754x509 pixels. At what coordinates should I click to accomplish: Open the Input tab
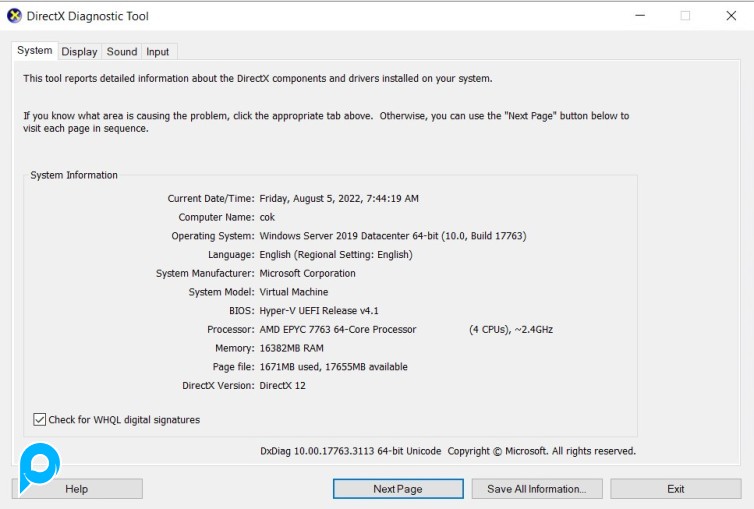(158, 52)
